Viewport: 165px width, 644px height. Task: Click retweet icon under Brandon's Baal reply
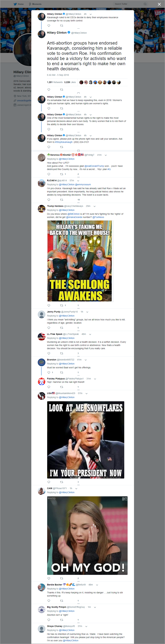(62, 373)
